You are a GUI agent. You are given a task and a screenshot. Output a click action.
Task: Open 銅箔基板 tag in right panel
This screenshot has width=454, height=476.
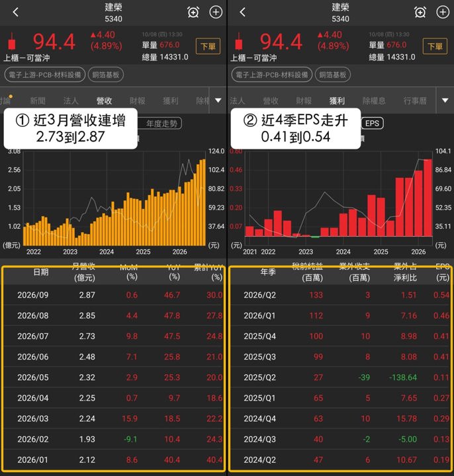click(333, 75)
